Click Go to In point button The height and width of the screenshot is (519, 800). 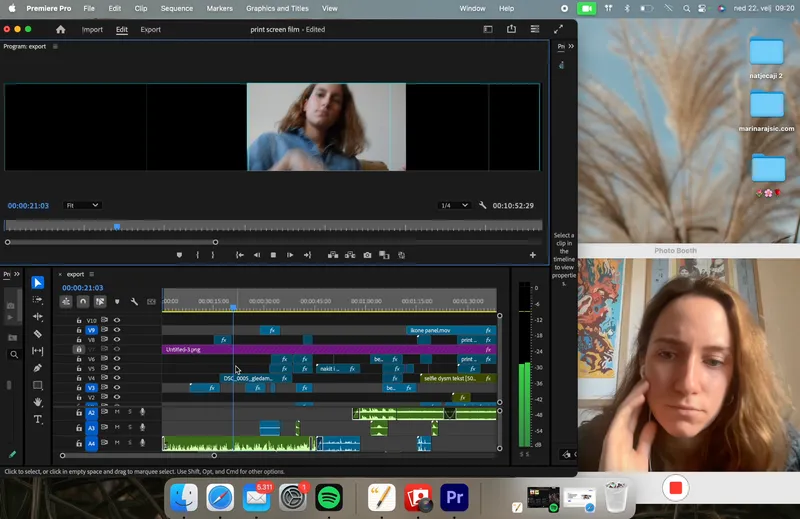(x=239, y=255)
